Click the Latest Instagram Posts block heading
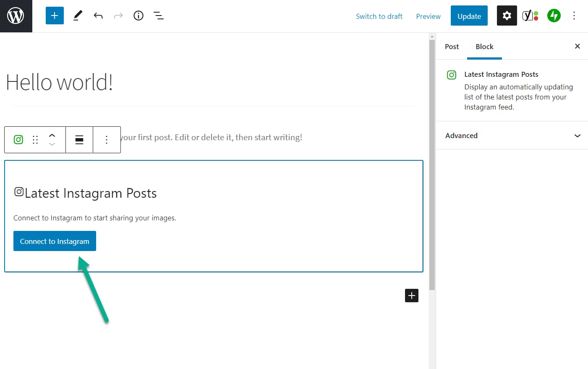The height and width of the screenshot is (369, 588). pyautogui.click(x=91, y=193)
